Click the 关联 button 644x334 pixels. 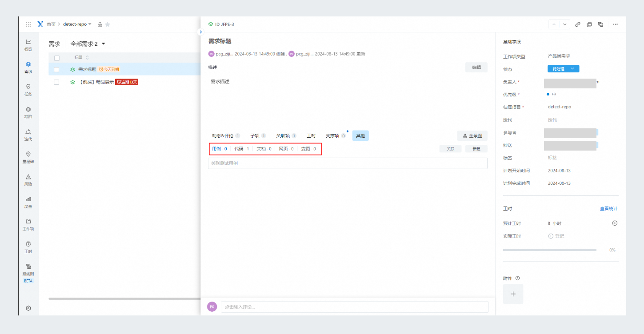pyautogui.click(x=450, y=149)
